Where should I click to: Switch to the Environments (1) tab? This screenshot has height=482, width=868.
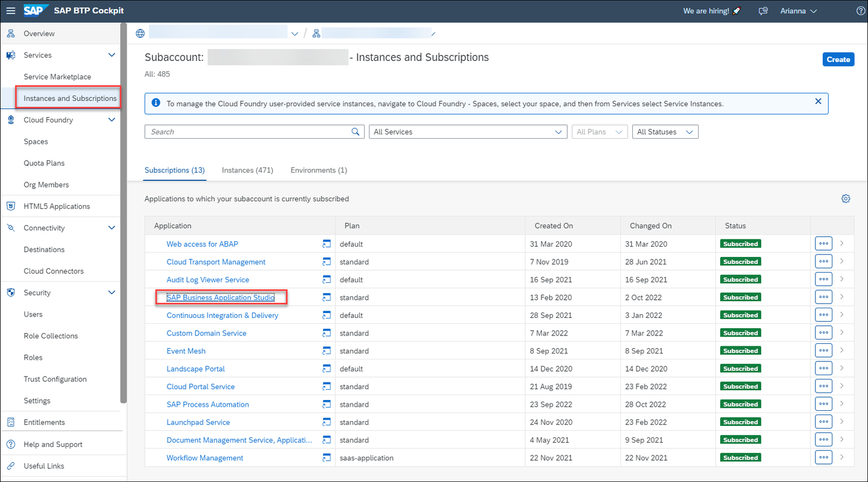(x=319, y=170)
